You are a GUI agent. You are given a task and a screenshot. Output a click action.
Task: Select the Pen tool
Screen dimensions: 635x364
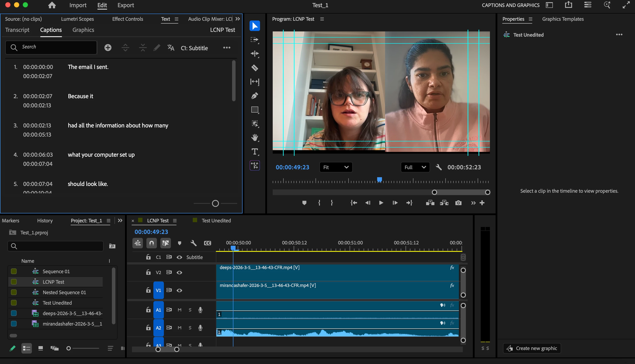255,96
